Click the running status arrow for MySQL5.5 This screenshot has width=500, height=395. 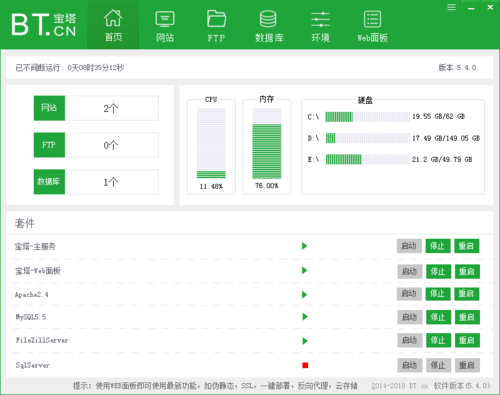[305, 317]
